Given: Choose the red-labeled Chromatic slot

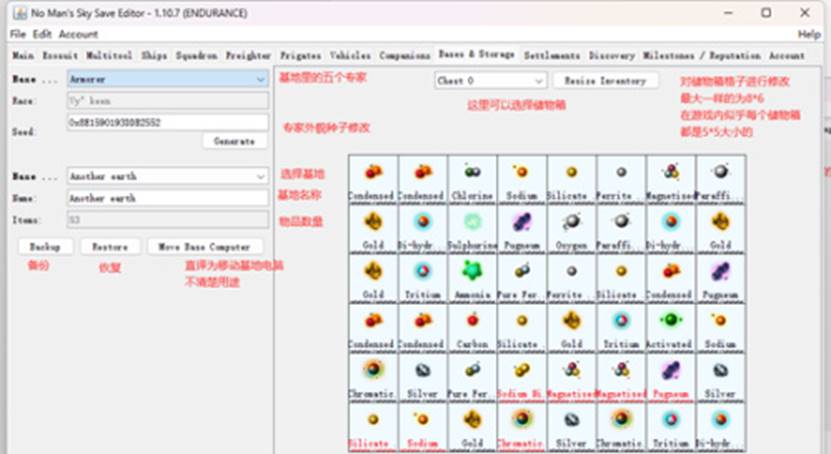Looking at the screenshot, I should coord(522,426).
